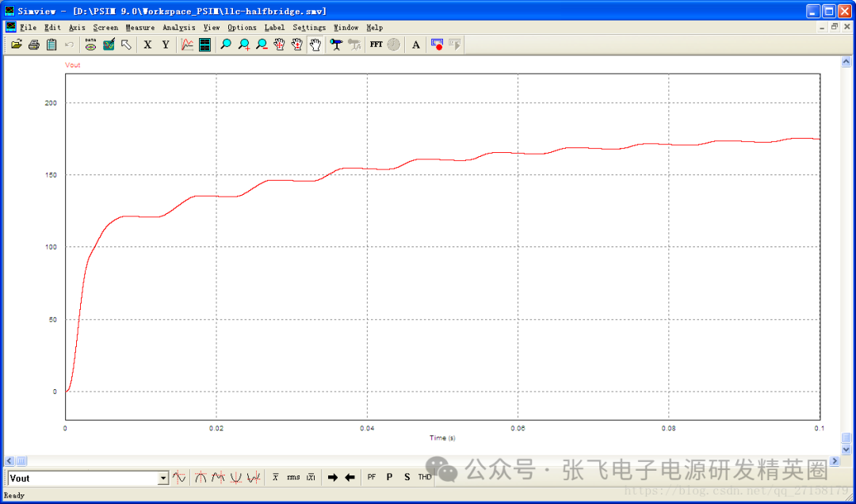Click the Time (s) axis label
This screenshot has width=856, height=504.
[442, 438]
